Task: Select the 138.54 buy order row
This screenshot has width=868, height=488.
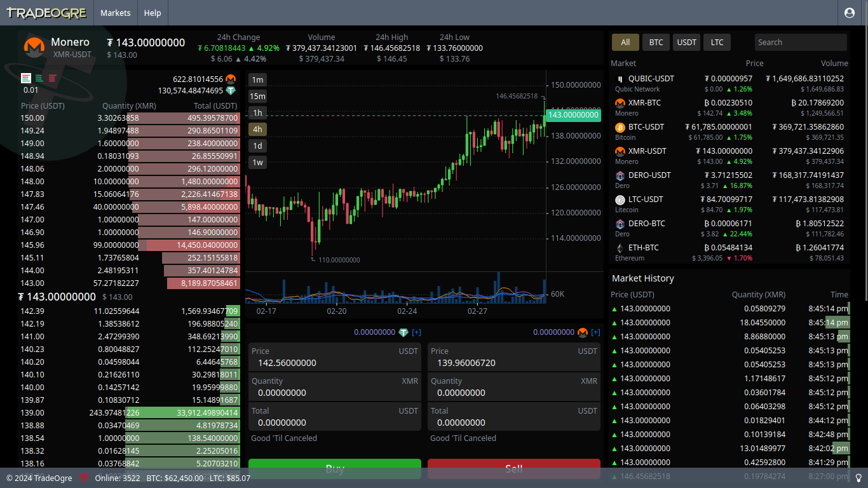Action: click(x=130, y=438)
